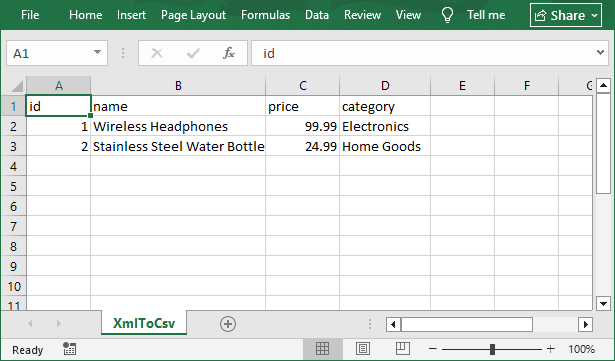Switch to the Home ribbon tab

(x=86, y=15)
